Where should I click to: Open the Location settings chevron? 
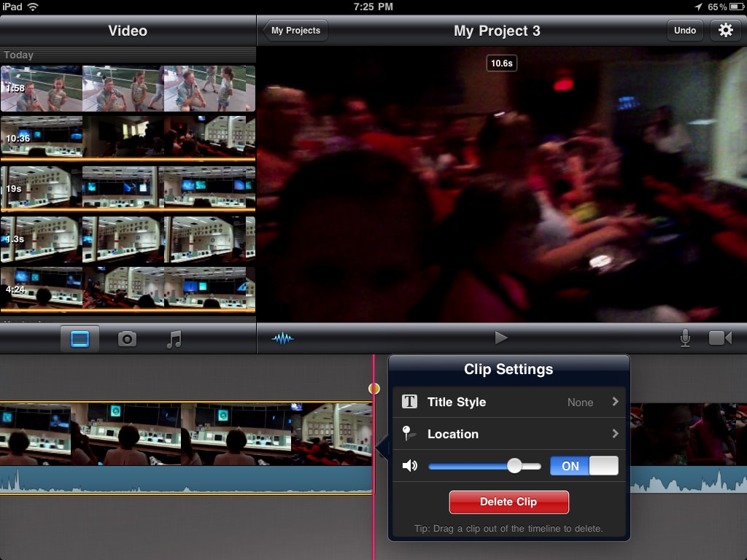coord(615,434)
